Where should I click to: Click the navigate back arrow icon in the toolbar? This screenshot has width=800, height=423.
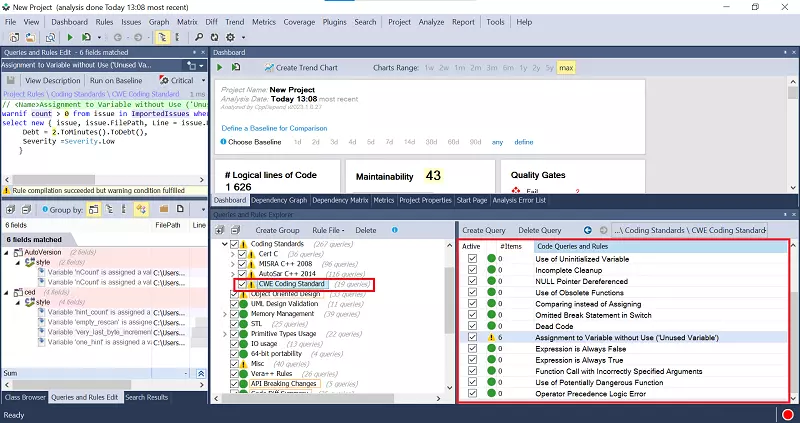(118, 37)
